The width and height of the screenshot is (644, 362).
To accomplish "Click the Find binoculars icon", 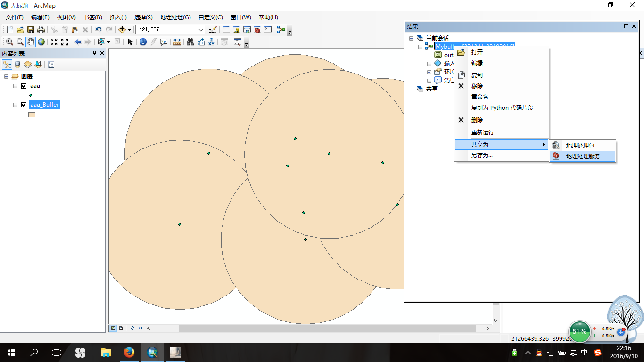I will (x=190, y=42).
